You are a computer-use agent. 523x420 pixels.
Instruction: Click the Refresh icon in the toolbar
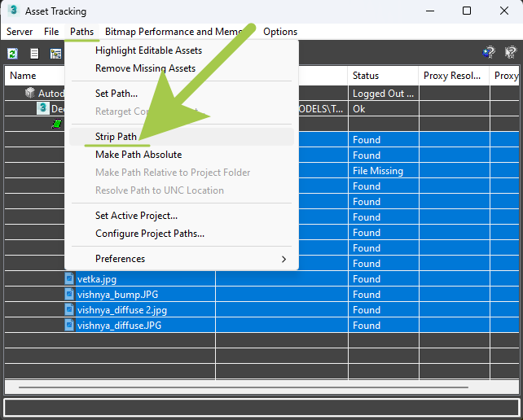[13, 54]
